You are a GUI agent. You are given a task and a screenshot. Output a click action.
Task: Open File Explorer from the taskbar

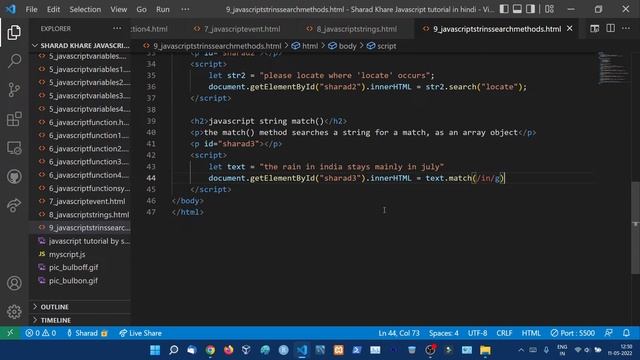click(485, 350)
